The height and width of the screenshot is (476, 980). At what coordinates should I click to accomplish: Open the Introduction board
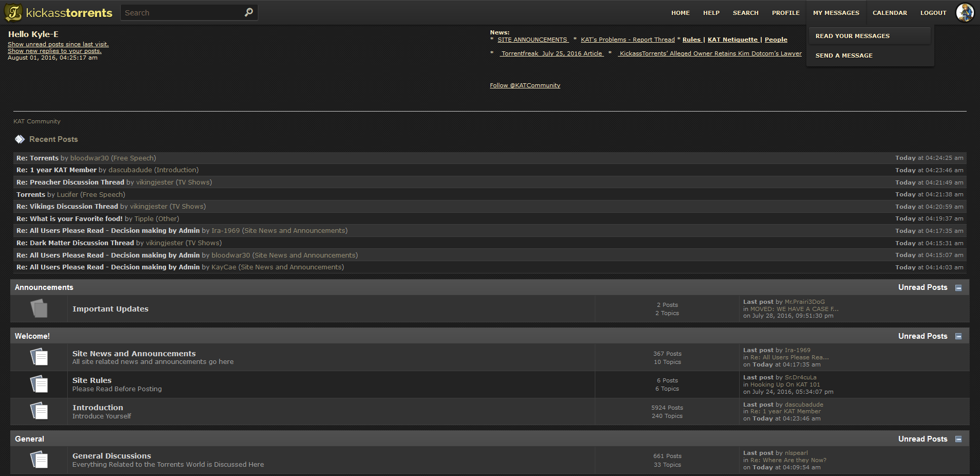pyautogui.click(x=98, y=408)
